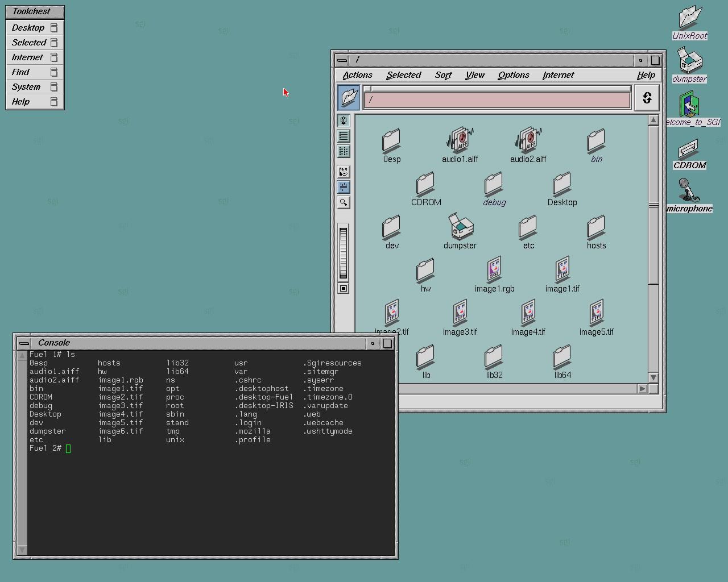Image resolution: width=728 pixels, height=582 pixels.
Task: Switch file manager to icon view
Action: click(344, 120)
